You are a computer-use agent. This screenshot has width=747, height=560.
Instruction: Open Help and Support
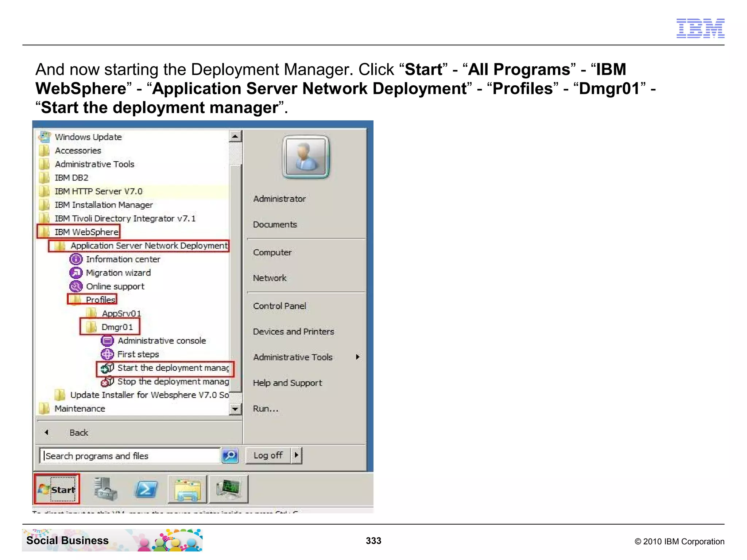[288, 383]
